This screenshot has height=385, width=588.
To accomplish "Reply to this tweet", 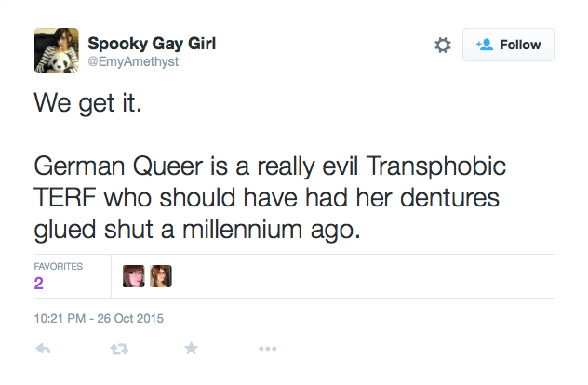I will [x=43, y=349].
